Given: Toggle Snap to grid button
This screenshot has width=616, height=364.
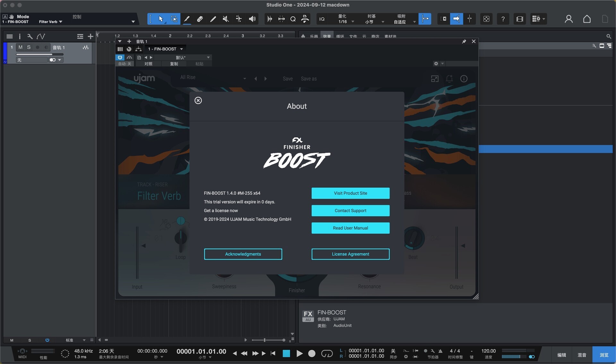Looking at the screenshot, I should 425,19.
